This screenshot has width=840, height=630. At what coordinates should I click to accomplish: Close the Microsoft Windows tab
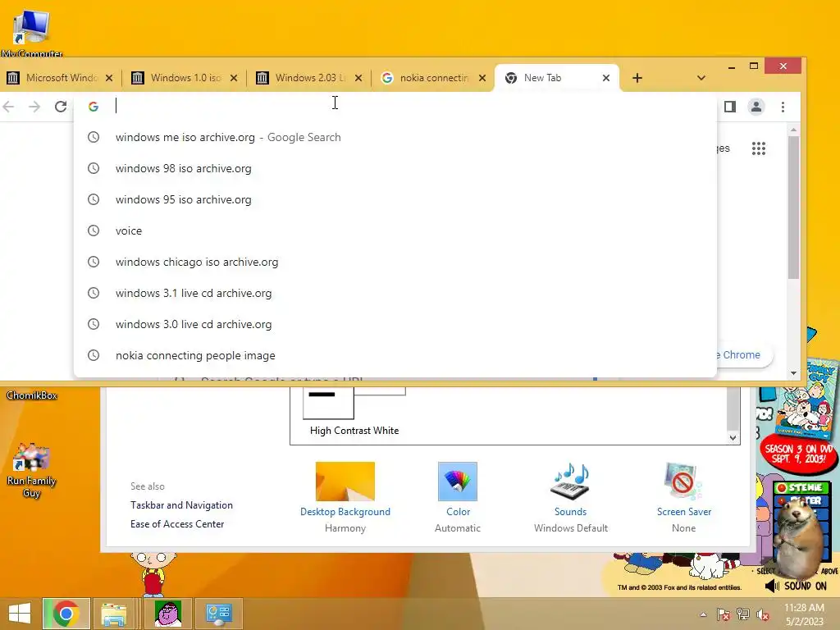click(109, 78)
